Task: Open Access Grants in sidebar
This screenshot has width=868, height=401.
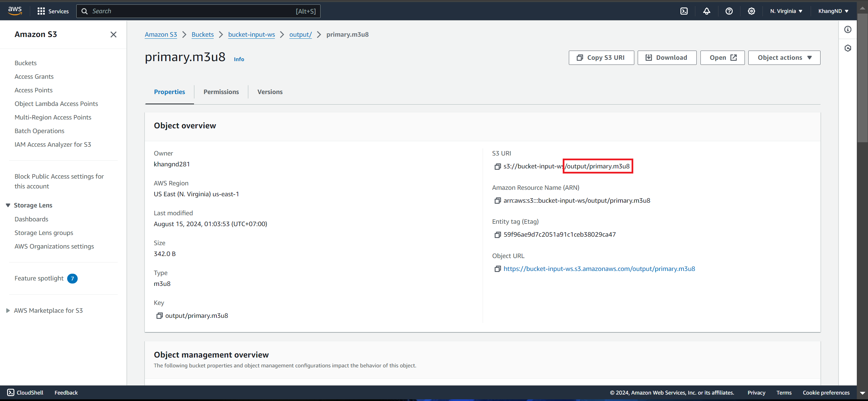Action: (x=34, y=77)
